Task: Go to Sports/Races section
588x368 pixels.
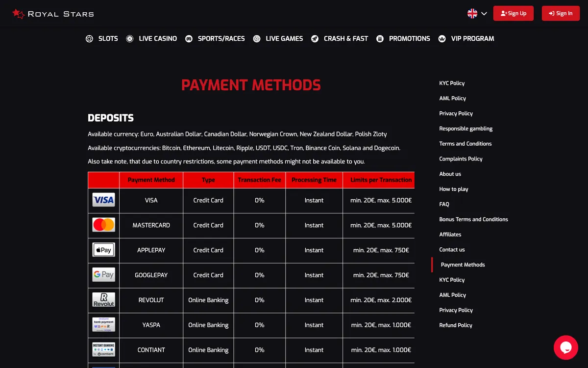Action: point(215,39)
